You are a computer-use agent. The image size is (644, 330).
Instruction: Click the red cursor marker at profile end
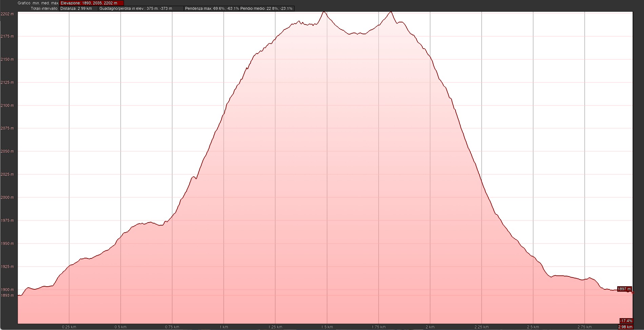click(632, 292)
